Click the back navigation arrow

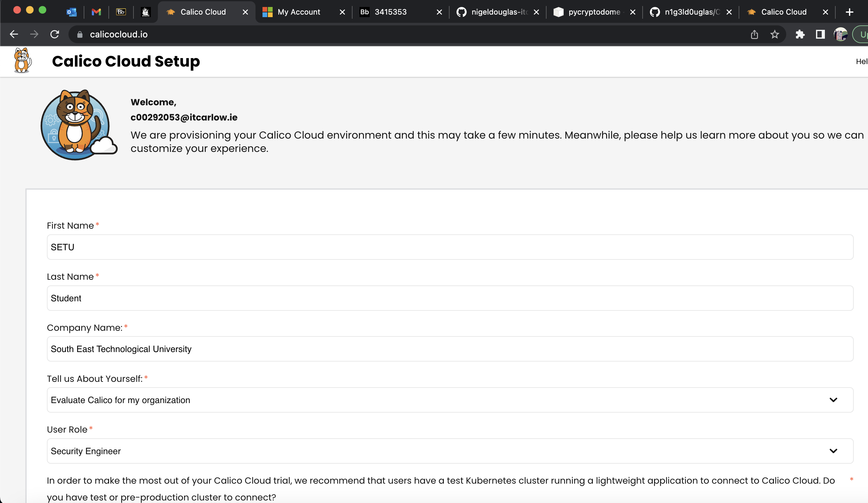14,34
